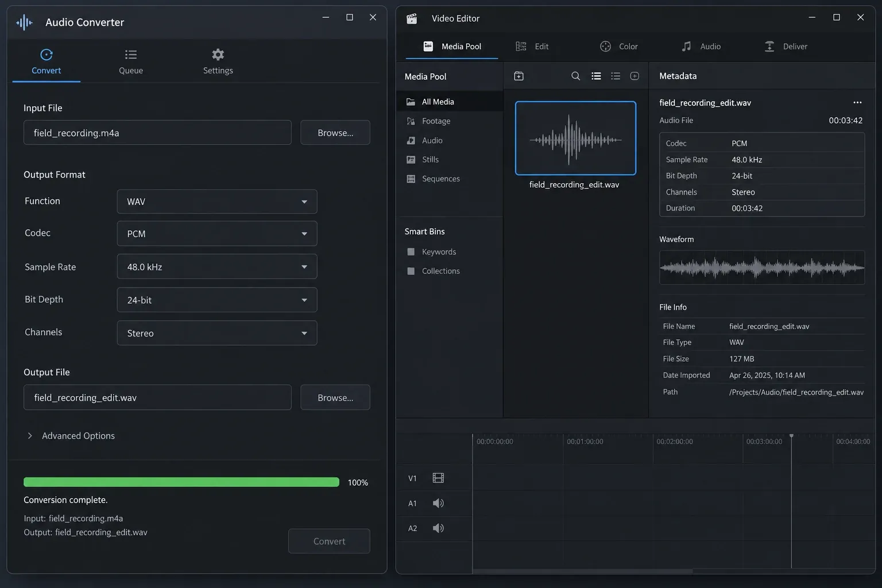Open the Convert tab in Audio Converter
882x588 pixels.
(46, 62)
